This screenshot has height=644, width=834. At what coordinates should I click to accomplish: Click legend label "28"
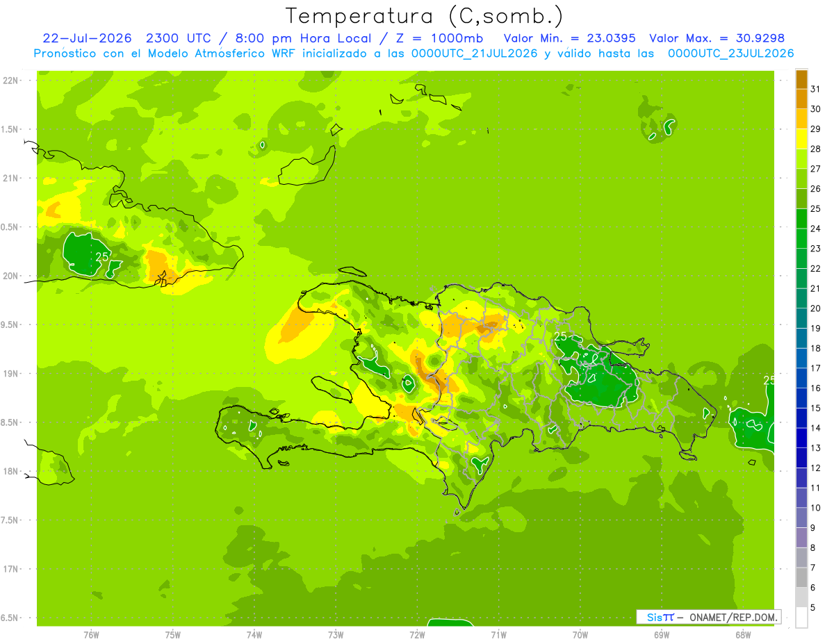click(x=815, y=149)
